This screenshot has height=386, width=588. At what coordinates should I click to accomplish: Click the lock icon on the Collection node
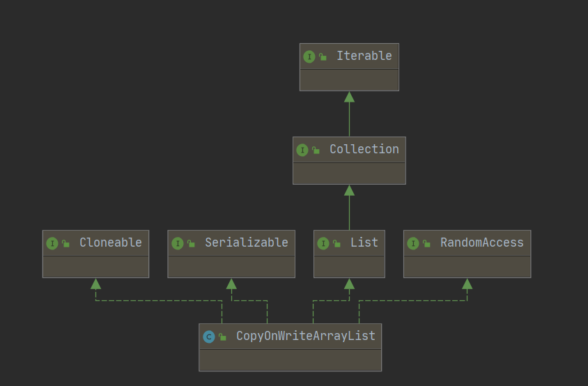tap(316, 150)
